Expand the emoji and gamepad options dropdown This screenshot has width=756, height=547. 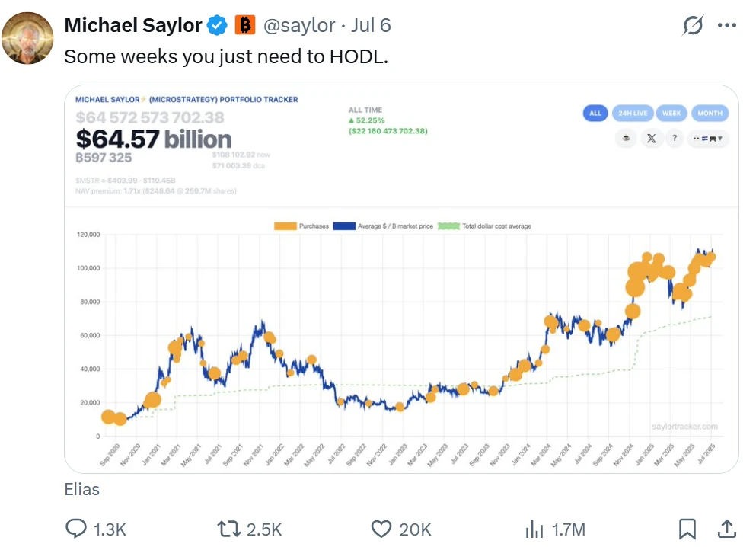(708, 138)
